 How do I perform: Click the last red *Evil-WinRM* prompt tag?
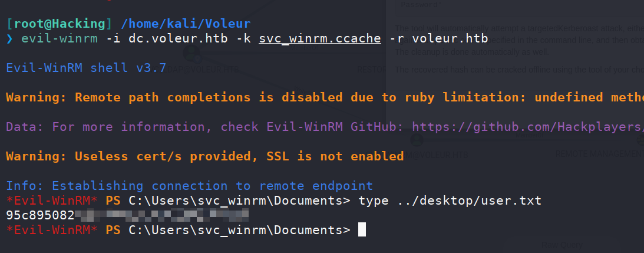(52, 230)
